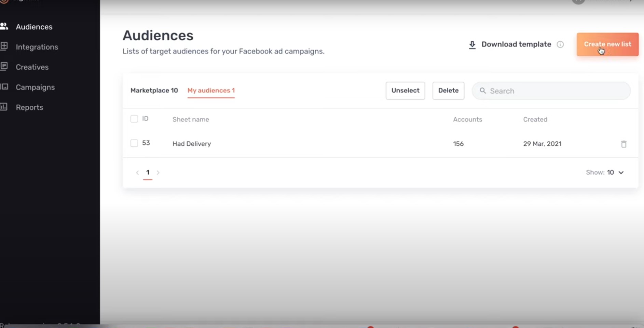Click the magnifier icon in search box
Viewport: 644px width, 328px height.
[483, 91]
